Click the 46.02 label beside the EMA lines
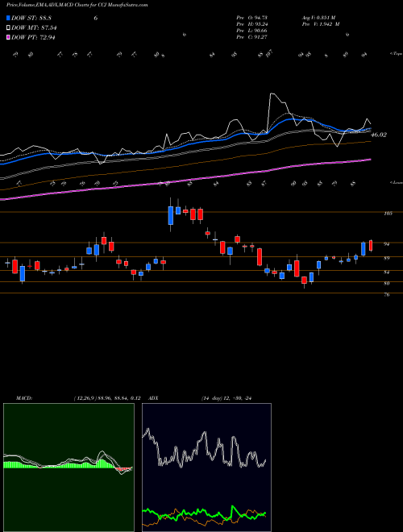 pyautogui.click(x=379, y=135)
